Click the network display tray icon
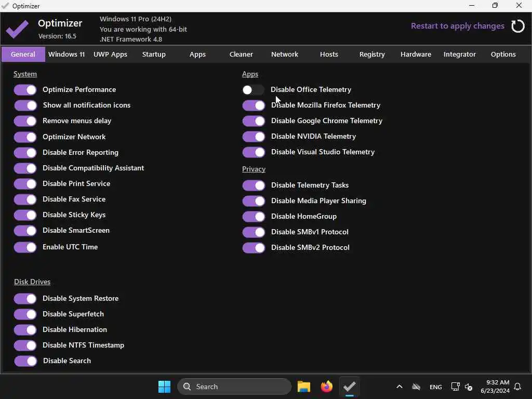Viewport: 532px width, 399px height. point(455,387)
